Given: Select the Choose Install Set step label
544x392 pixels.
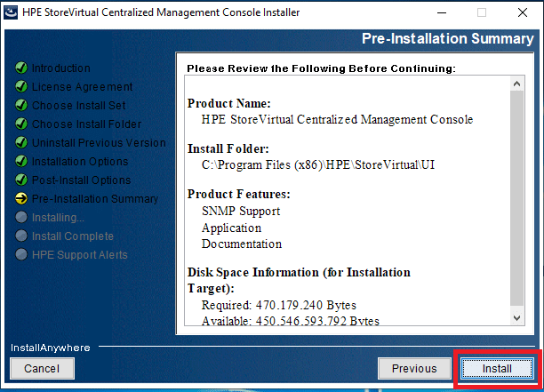Looking at the screenshot, I should click(x=79, y=106).
